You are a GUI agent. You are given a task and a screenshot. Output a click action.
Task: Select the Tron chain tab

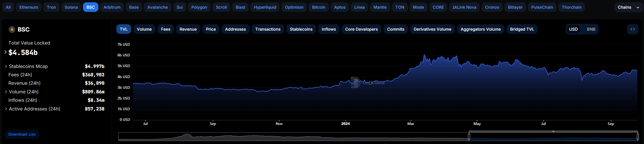pos(51,7)
